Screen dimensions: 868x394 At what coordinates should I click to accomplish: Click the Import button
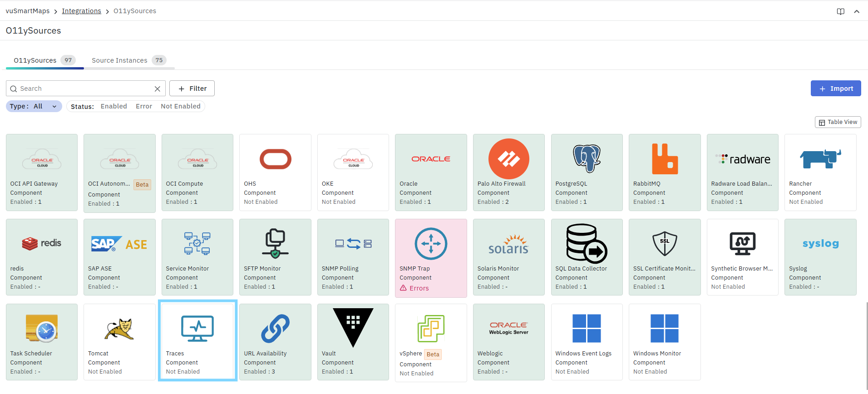(x=835, y=89)
